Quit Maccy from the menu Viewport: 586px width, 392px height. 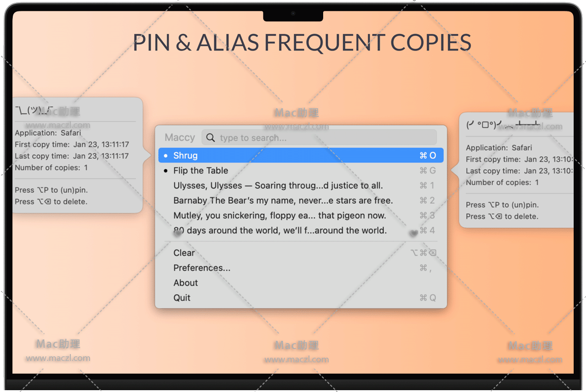click(x=301, y=298)
